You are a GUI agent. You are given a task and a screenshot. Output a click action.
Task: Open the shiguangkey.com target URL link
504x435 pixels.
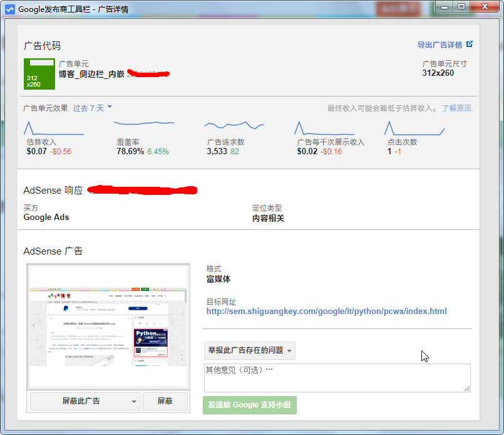[x=326, y=312]
